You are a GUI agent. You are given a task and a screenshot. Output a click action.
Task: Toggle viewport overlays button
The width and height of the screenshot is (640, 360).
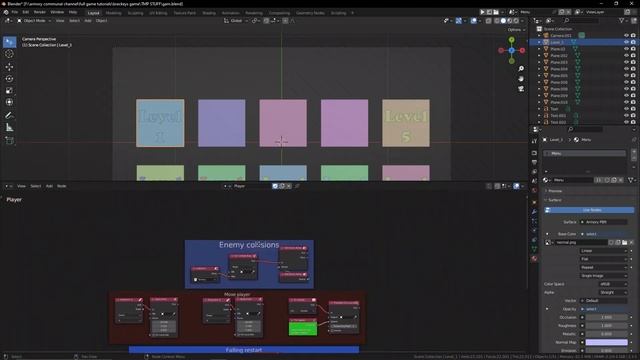[473, 20]
